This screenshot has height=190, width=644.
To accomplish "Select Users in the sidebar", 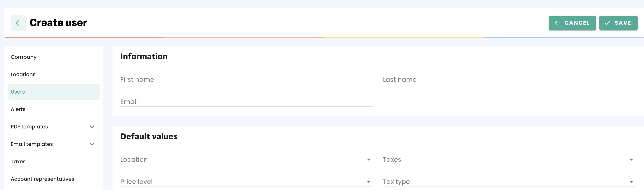I will [x=18, y=92].
